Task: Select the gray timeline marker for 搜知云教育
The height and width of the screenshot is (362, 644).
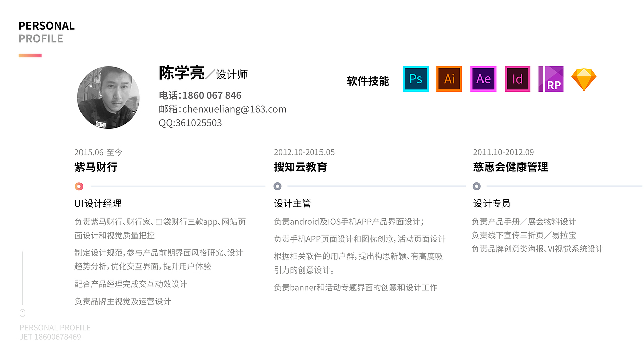Action: [x=277, y=186]
